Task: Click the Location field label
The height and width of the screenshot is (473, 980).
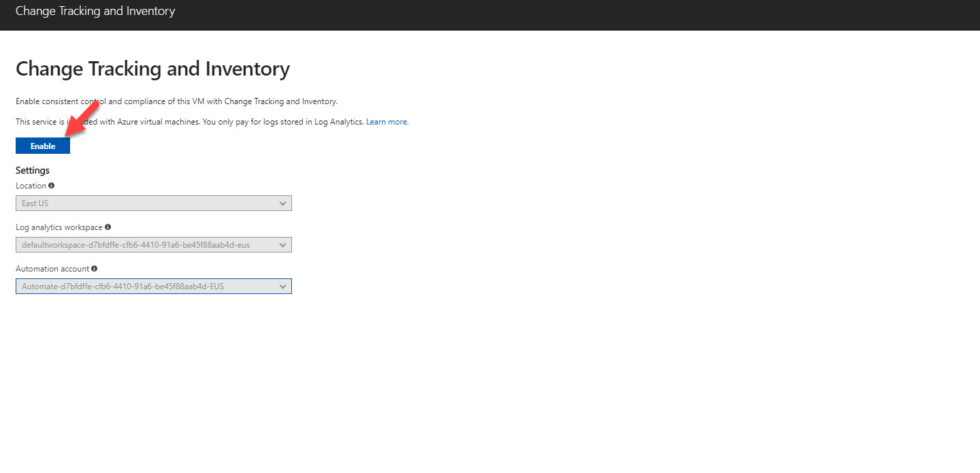Action: click(x=31, y=186)
